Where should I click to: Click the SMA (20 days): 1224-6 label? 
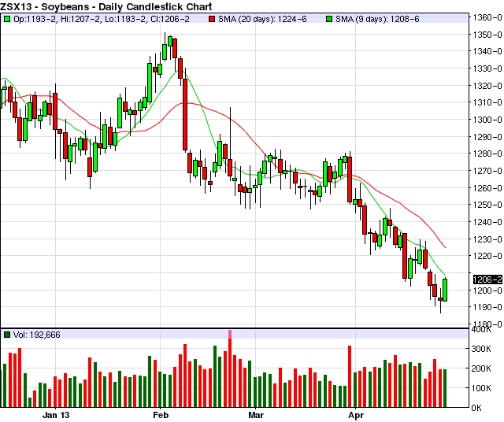[262, 19]
